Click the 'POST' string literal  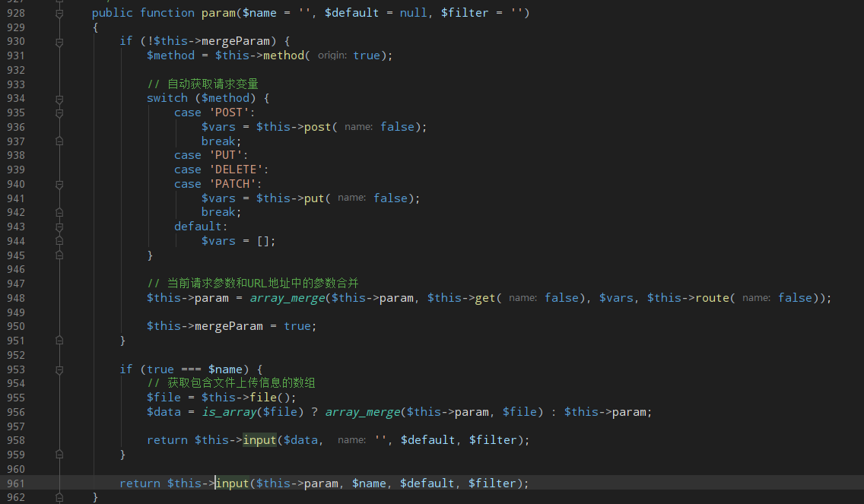coord(229,113)
